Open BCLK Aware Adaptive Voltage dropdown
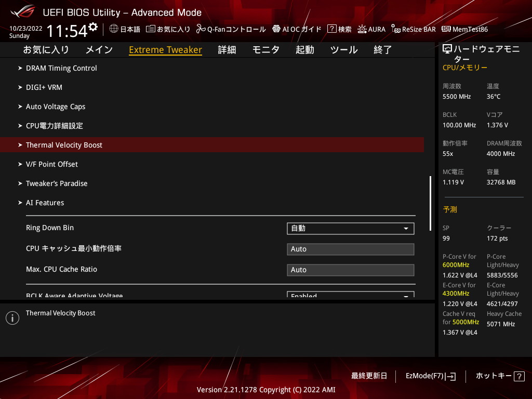 [351, 294]
